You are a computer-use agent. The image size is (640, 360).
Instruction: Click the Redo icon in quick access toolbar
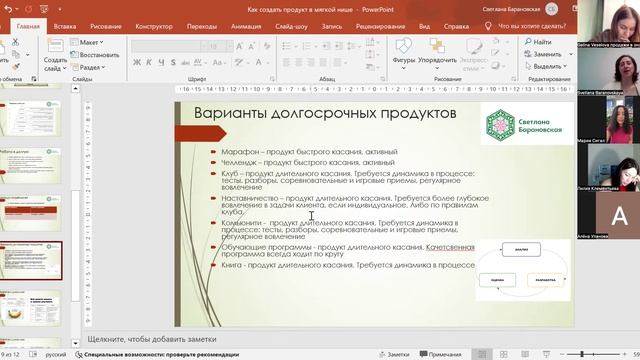(x=29, y=9)
